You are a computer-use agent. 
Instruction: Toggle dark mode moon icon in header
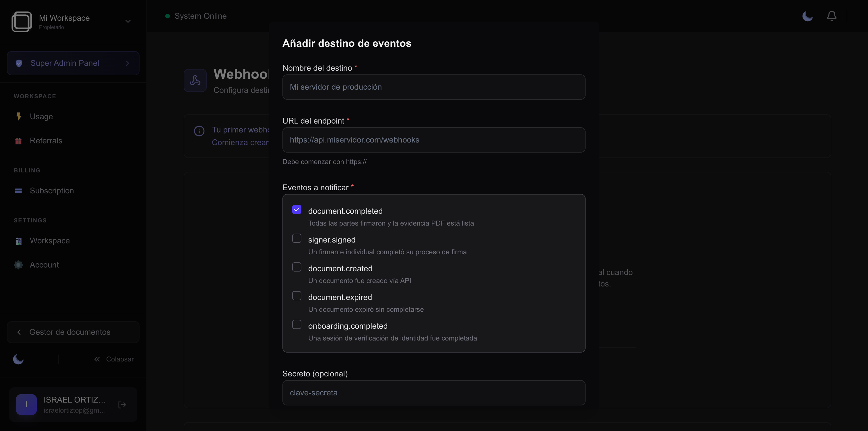pos(807,16)
